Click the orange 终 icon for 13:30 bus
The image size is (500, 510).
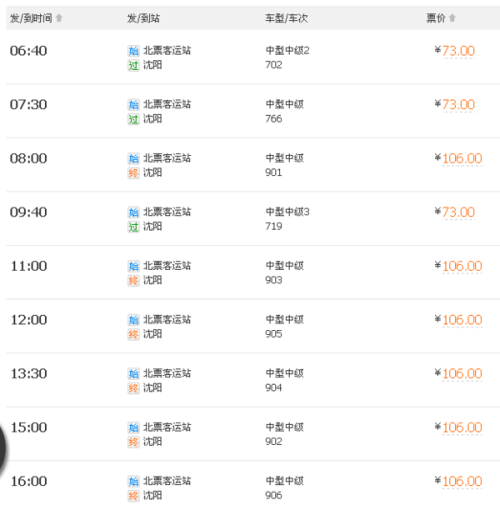pyautogui.click(x=133, y=388)
